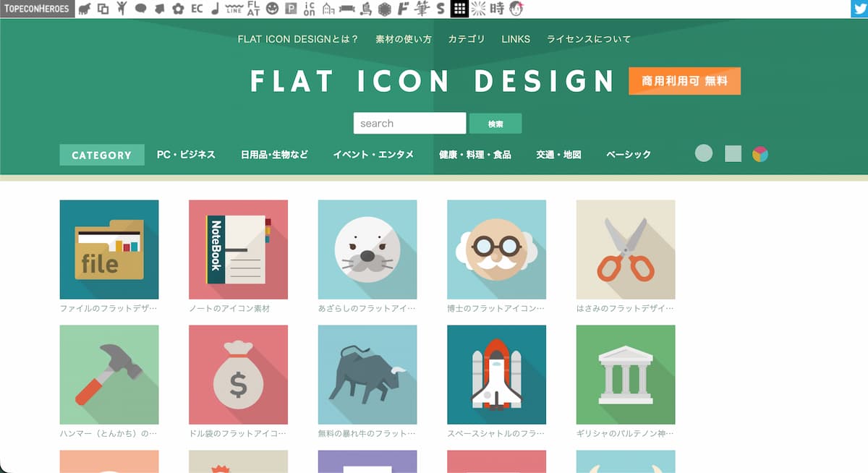Click the EC icon in the top bar
This screenshot has width=868, height=473.
[x=197, y=9]
